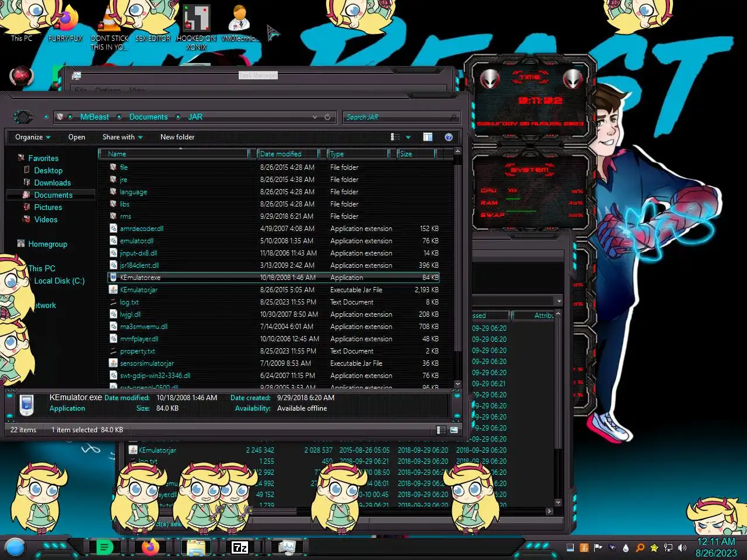Screen dimensions: 747x560
Task: Click the amrdecoder.dll file icon
Action: pos(113,228)
